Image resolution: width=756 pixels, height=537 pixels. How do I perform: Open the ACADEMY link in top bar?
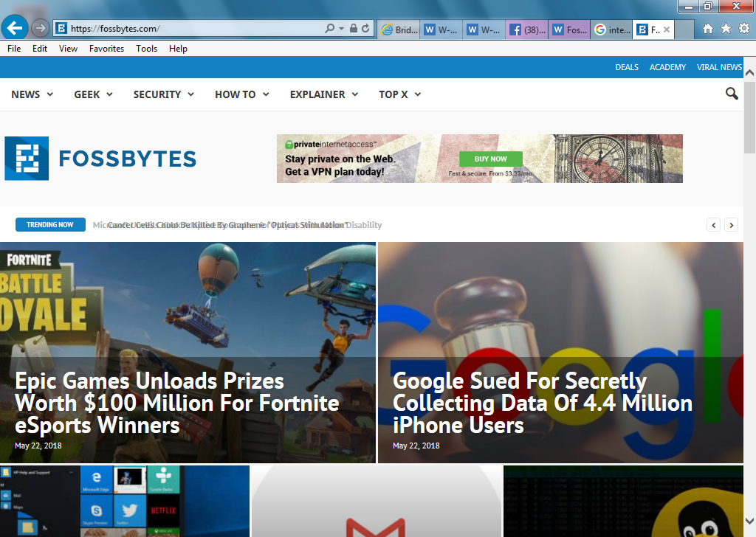(667, 67)
